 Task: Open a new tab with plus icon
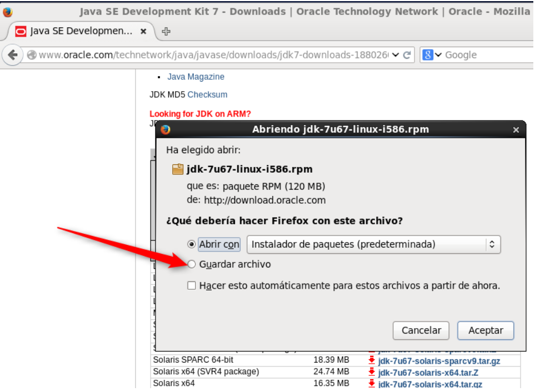pos(166,31)
